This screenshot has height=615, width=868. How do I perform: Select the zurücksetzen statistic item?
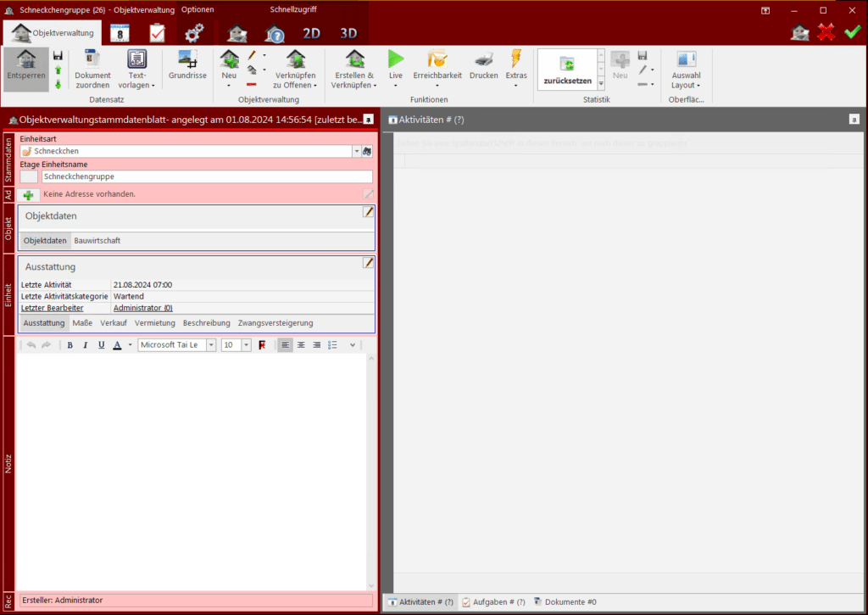pos(567,70)
